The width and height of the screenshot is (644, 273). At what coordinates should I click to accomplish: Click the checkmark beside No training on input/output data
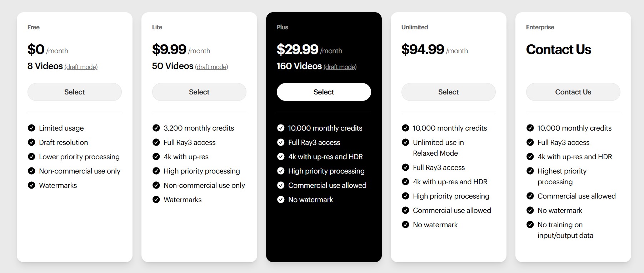point(530,225)
